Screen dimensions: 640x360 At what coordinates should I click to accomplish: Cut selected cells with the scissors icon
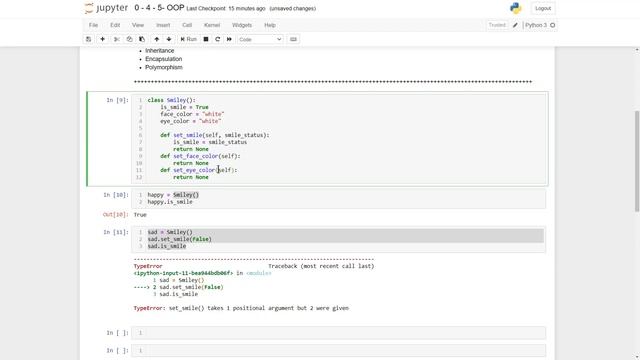coord(117,39)
